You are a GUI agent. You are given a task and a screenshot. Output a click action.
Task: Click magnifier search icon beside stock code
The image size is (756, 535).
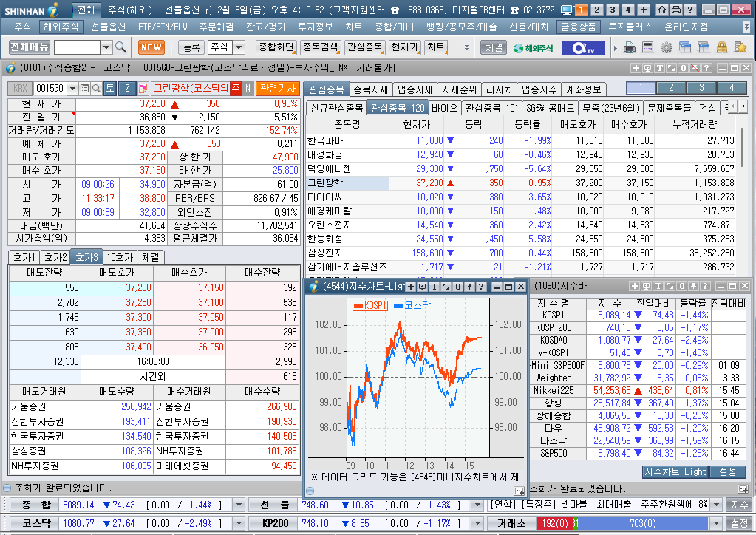96,88
